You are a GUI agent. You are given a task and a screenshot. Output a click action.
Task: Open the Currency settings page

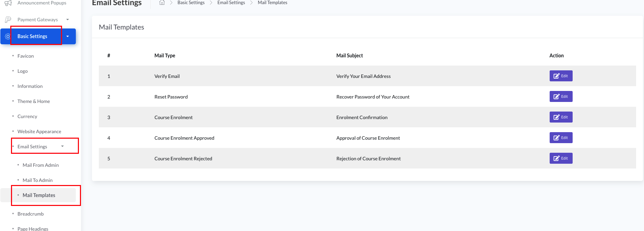click(27, 116)
